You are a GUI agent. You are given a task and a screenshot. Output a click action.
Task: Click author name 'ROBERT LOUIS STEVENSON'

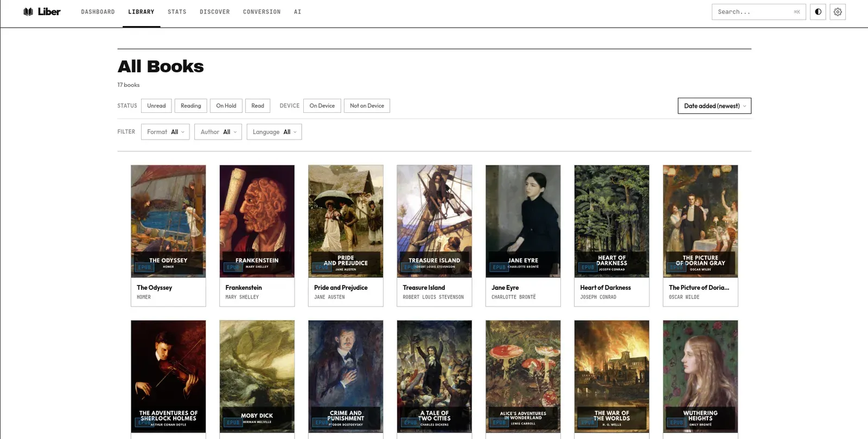point(433,297)
